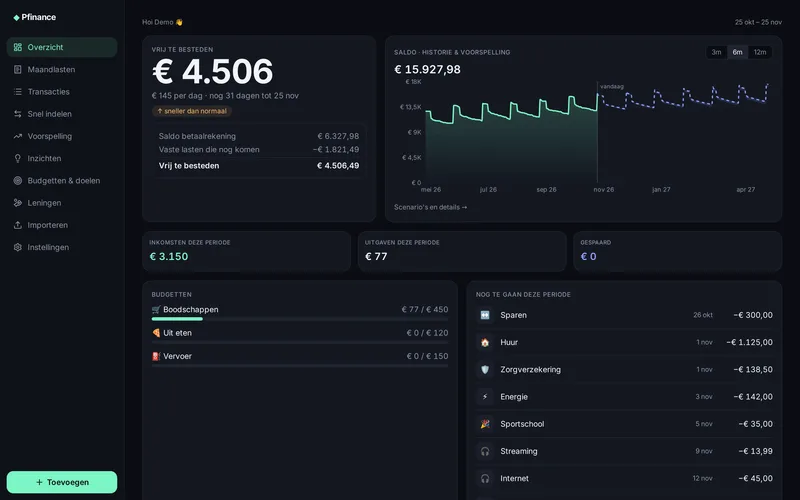Click the Snel indelen swap-arrows icon
Image resolution: width=800 pixels, height=500 pixels.
coord(18,114)
